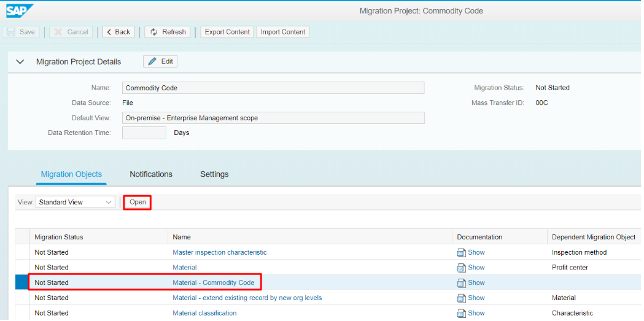Go Back using the toolbar button
The image size is (644, 321).
pos(118,32)
